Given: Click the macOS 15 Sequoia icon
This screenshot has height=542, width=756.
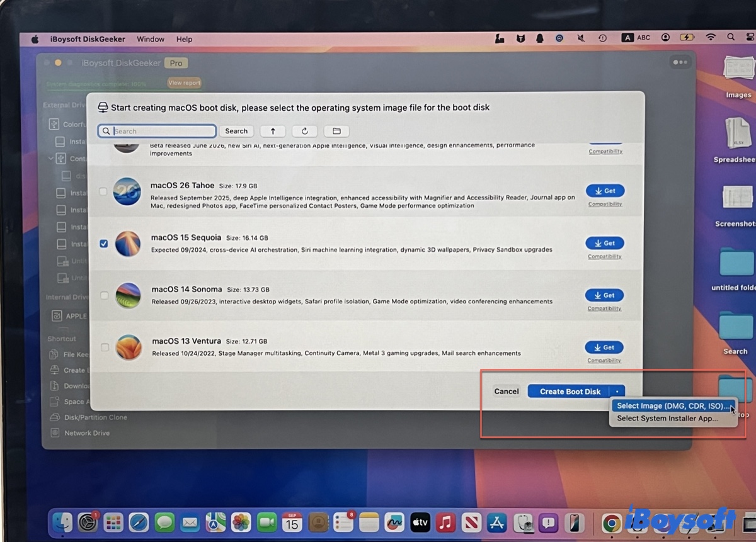Looking at the screenshot, I should (128, 244).
